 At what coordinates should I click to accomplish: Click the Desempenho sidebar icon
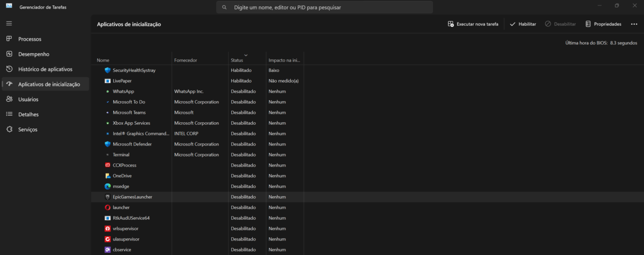click(9, 54)
